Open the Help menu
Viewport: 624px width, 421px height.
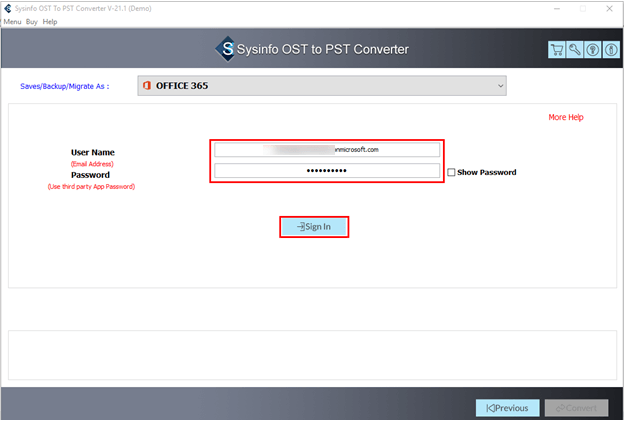50,22
